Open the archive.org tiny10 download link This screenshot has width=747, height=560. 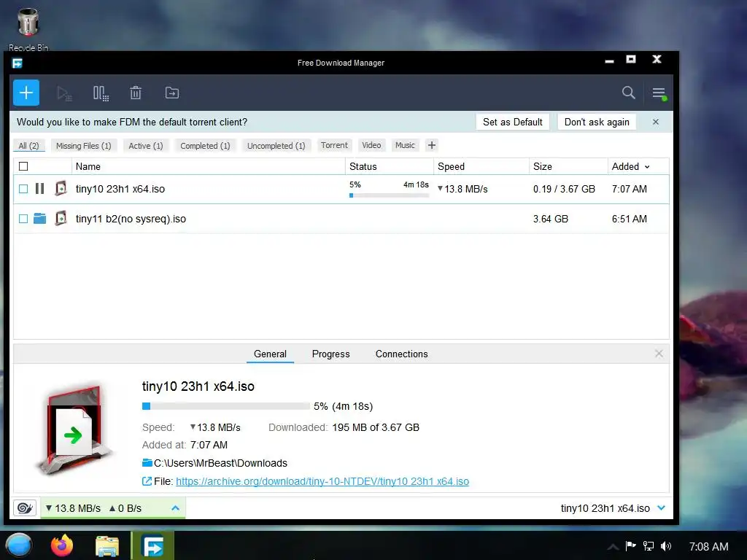pyautogui.click(x=322, y=481)
